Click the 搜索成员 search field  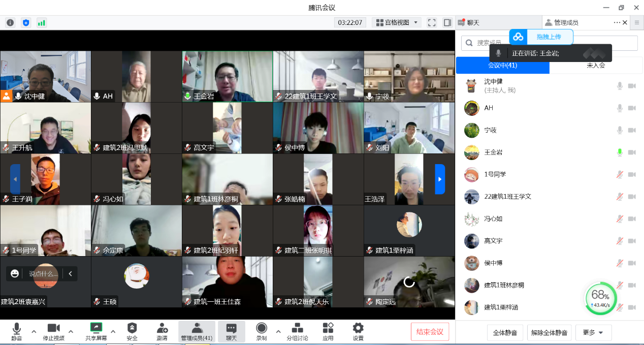[549, 43]
